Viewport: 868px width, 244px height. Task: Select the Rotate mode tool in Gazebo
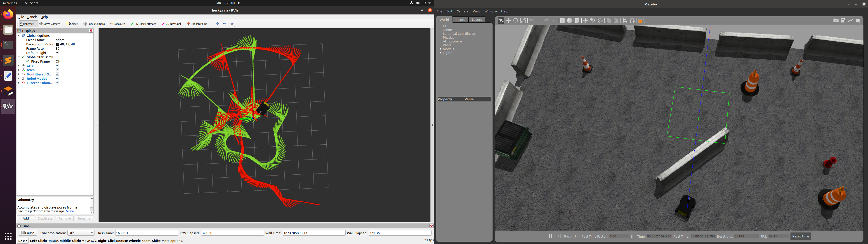(x=516, y=21)
